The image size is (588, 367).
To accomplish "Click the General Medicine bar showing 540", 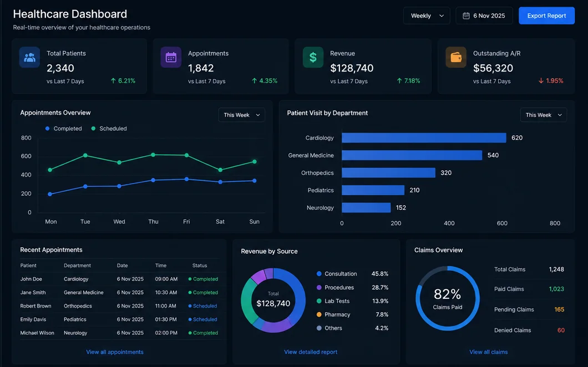I will point(412,155).
